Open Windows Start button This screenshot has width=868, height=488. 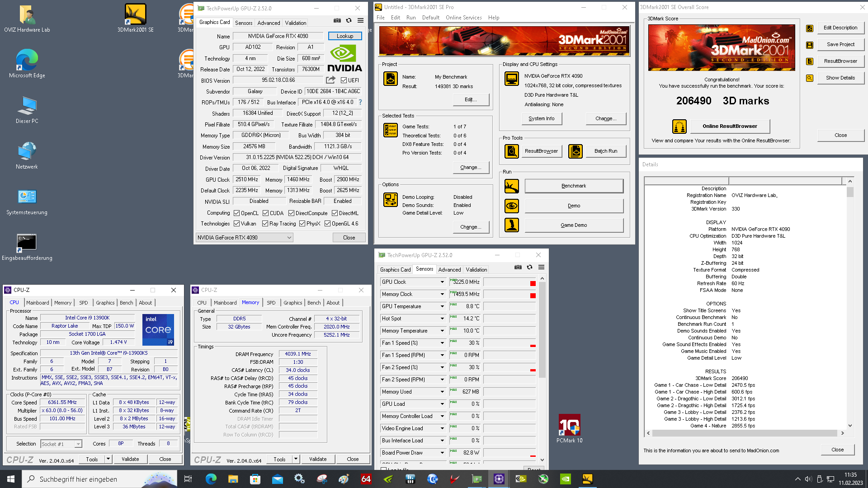click(x=11, y=479)
